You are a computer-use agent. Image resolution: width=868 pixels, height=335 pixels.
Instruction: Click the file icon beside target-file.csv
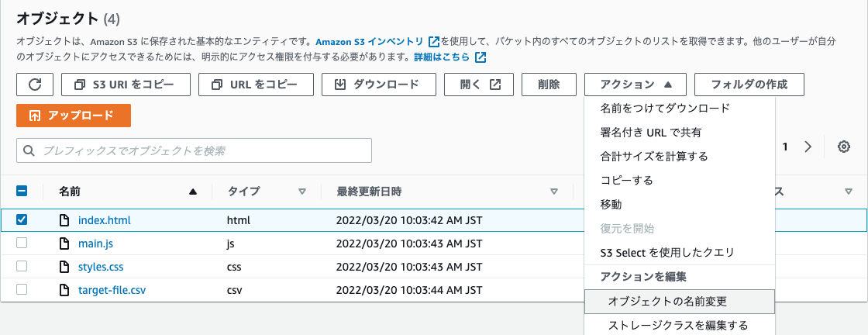coord(65,289)
